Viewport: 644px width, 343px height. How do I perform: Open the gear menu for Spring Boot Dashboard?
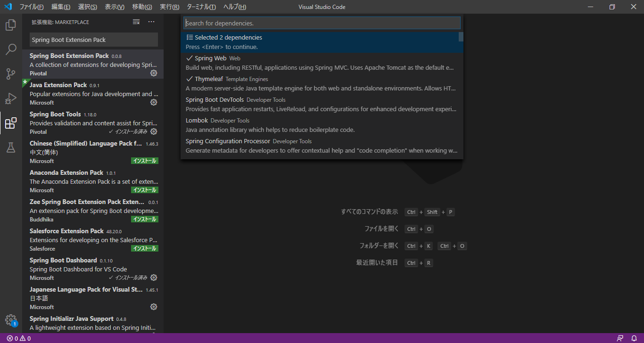(154, 278)
